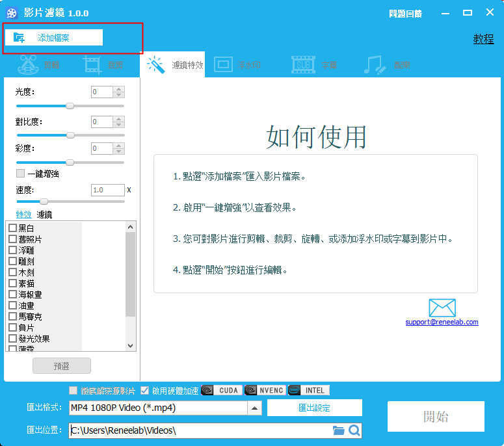Click effects list scroll down arrow

[130, 346]
